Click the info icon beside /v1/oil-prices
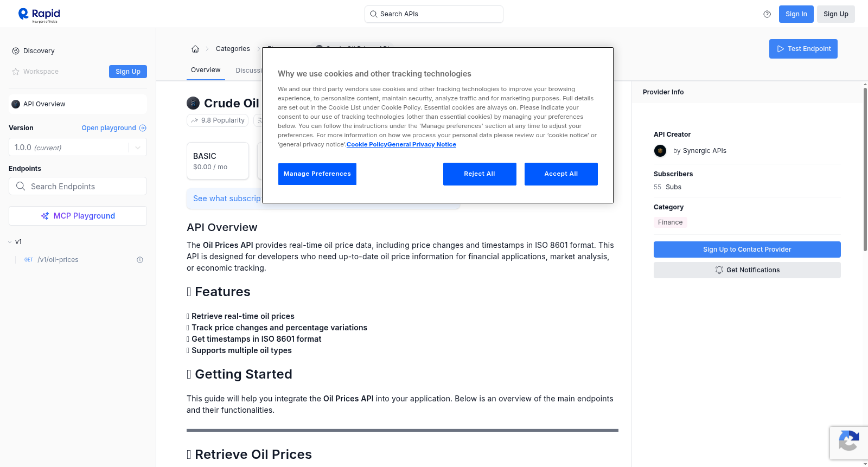Image resolution: width=868 pixels, height=467 pixels. click(x=140, y=260)
